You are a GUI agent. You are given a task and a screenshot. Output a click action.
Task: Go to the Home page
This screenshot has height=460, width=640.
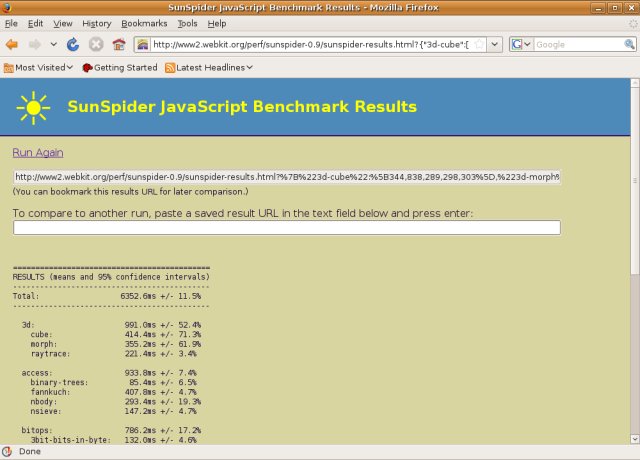point(119,44)
